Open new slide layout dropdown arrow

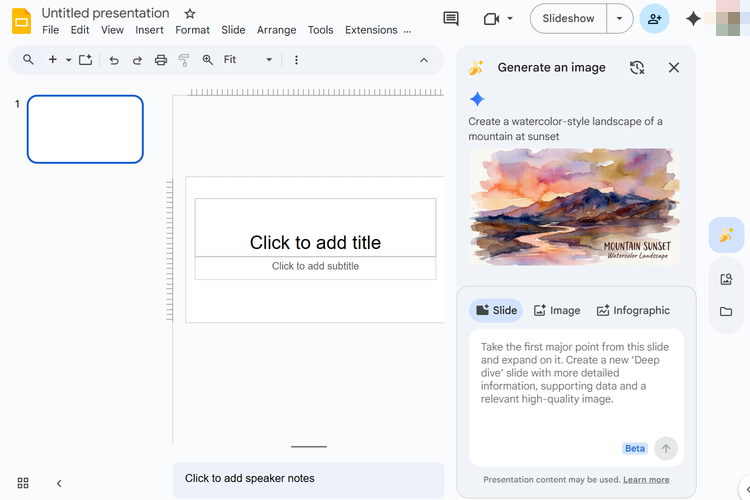(x=69, y=60)
